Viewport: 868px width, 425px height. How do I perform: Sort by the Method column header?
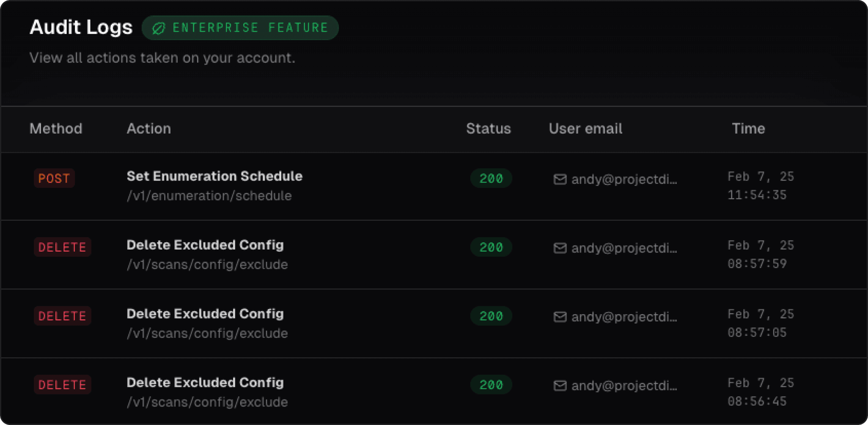[x=56, y=129]
